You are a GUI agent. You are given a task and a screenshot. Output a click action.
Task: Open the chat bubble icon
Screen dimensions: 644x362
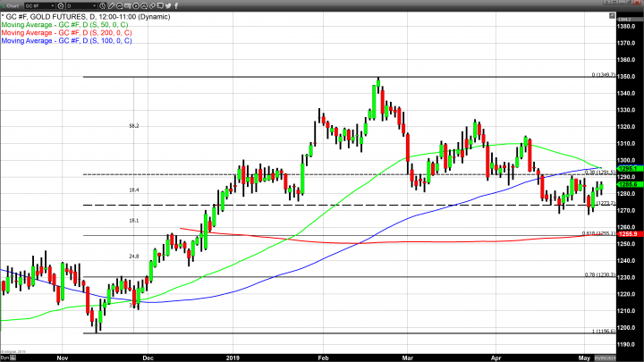tap(160, 5)
